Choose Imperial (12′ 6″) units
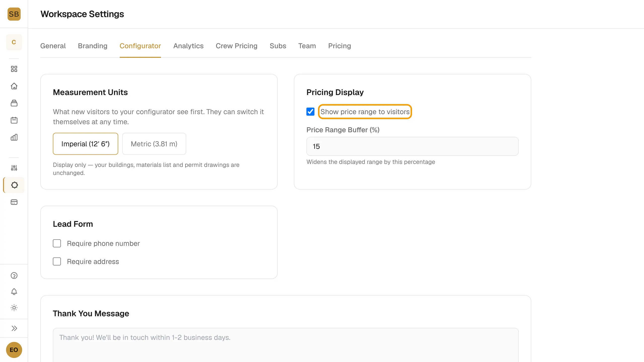 [86, 144]
